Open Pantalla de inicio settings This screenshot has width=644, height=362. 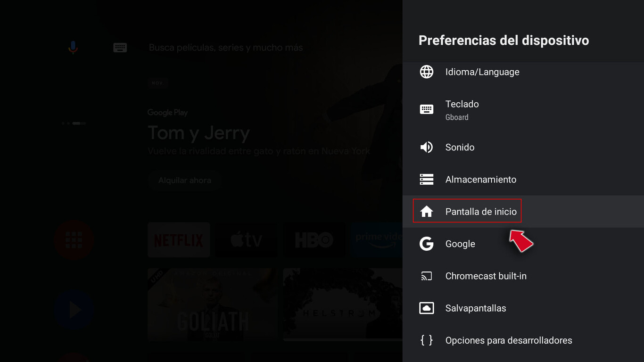point(523,212)
